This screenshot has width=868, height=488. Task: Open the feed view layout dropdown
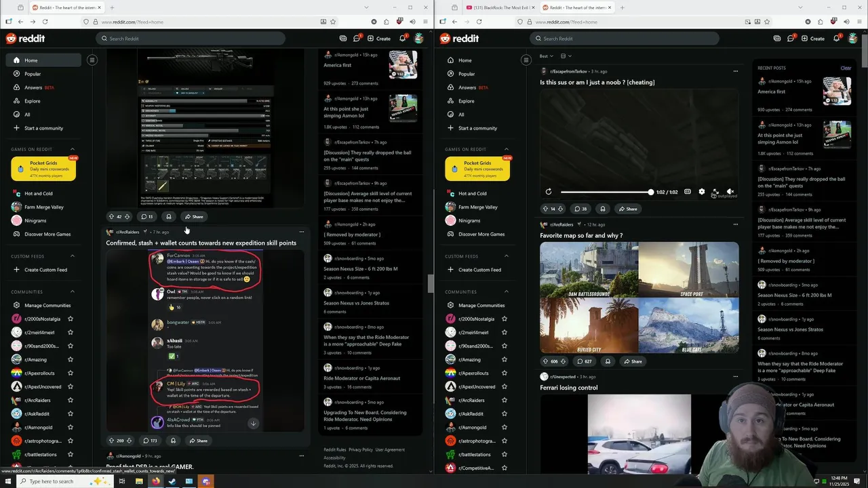566,56
